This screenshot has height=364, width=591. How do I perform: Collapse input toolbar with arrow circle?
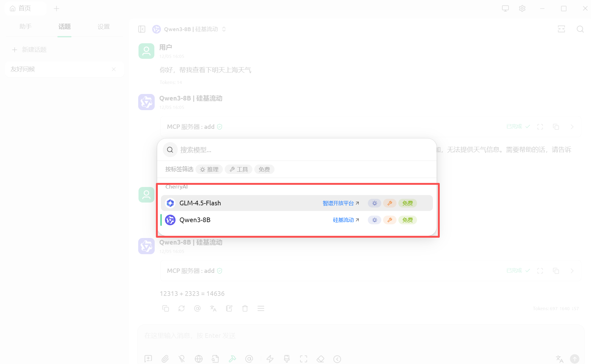[337, 359]
